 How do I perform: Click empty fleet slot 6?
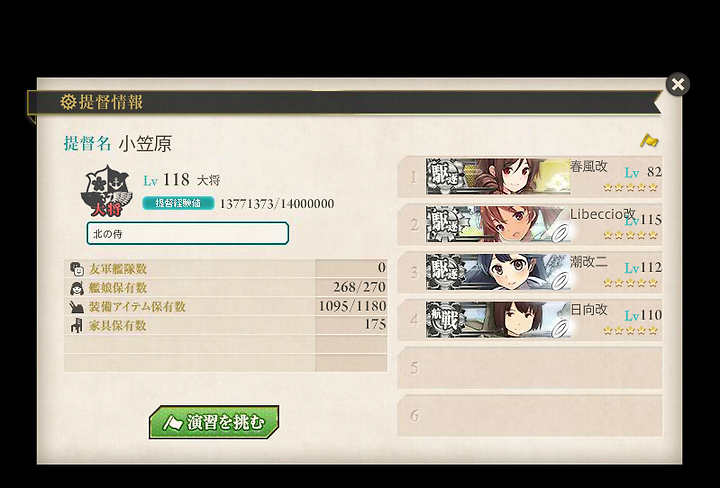tap(530, 415)
